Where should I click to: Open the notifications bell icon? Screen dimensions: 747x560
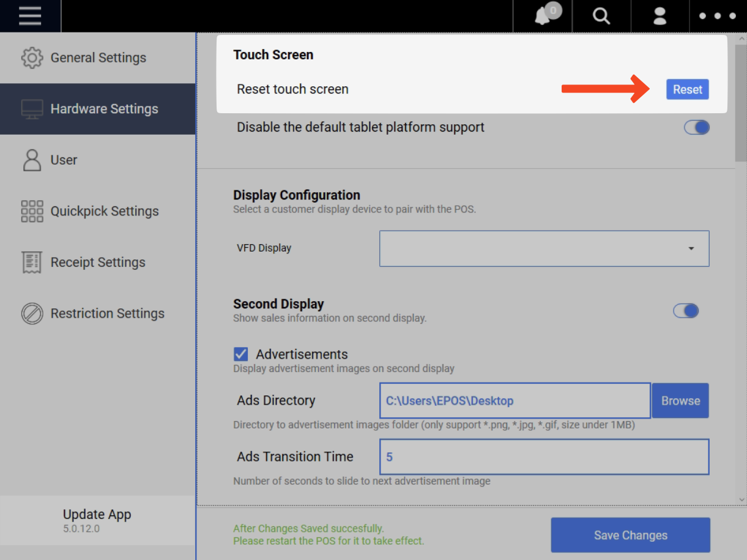point(543,16)
